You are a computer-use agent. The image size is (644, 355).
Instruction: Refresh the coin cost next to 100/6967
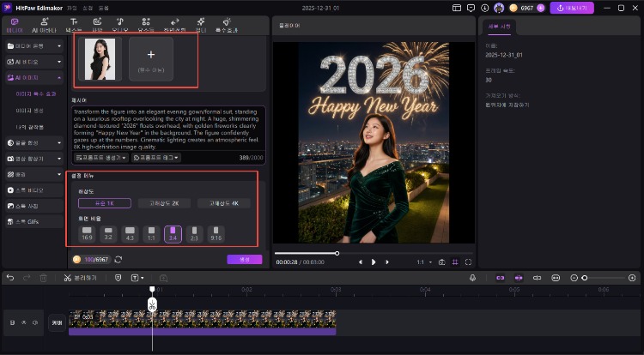118,260
